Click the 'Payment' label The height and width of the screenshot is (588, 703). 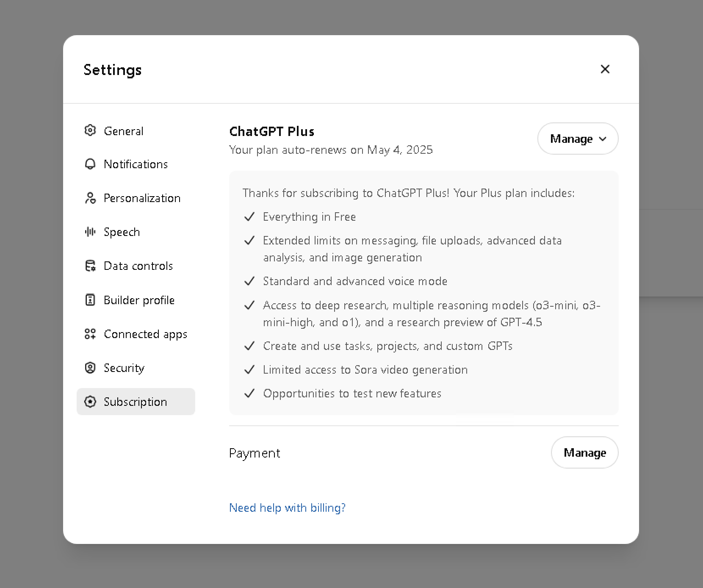coord(255,453)
